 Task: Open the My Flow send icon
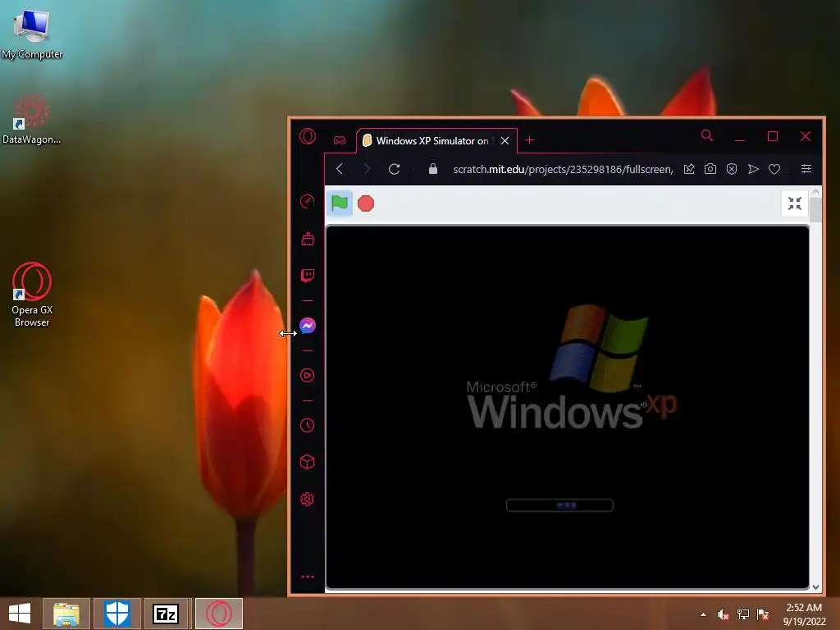[753, 169]
